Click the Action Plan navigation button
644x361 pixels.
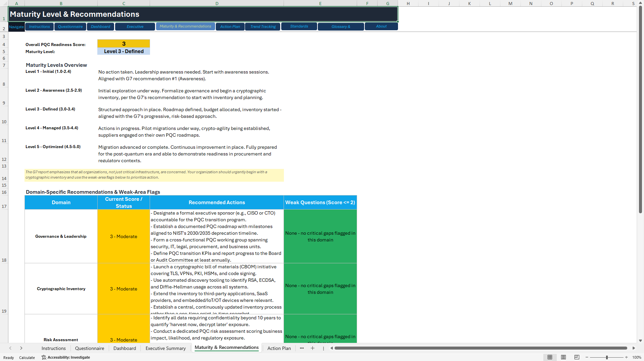tap(230, 27)
